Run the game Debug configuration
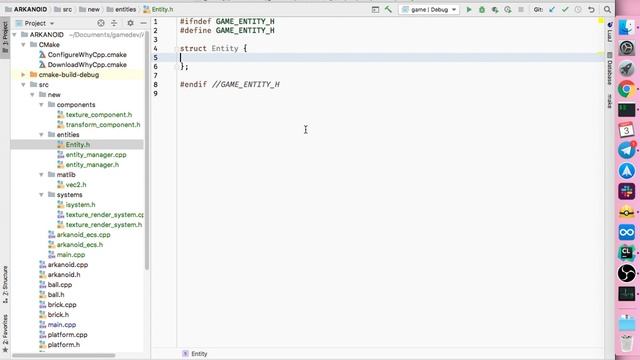Screen dimensions: 640x360 [469, 9]
